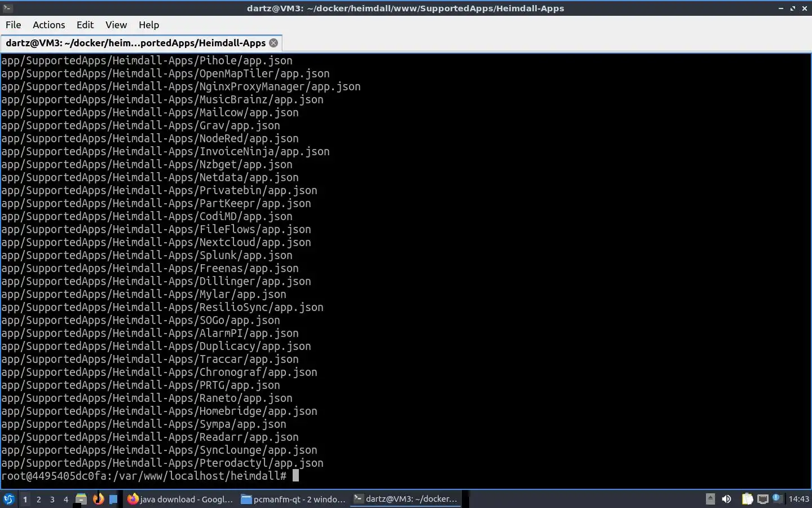This screenshot has height=508, width=812.
Task: Click the Sympa/app.json line
Action: (x=144, y=424)
